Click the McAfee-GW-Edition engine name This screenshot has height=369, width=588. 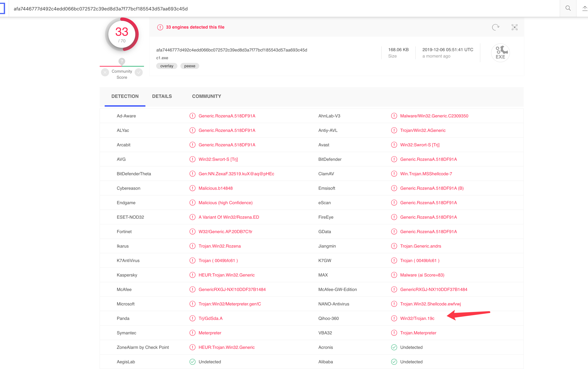337,289
